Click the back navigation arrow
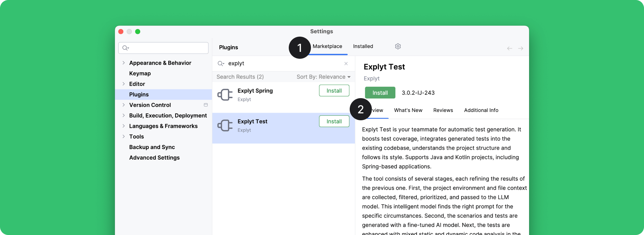This screenshot has width=644, height=235. coord(510,48)
